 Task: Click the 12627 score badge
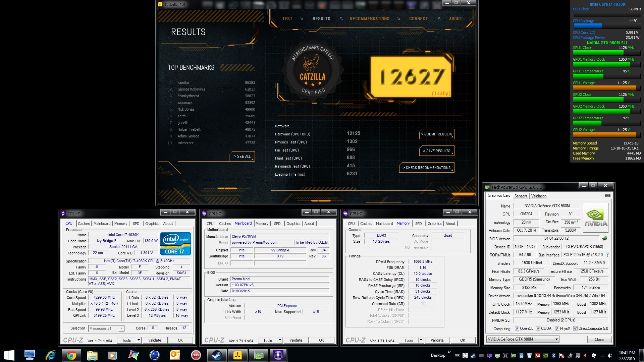(411, 77)
